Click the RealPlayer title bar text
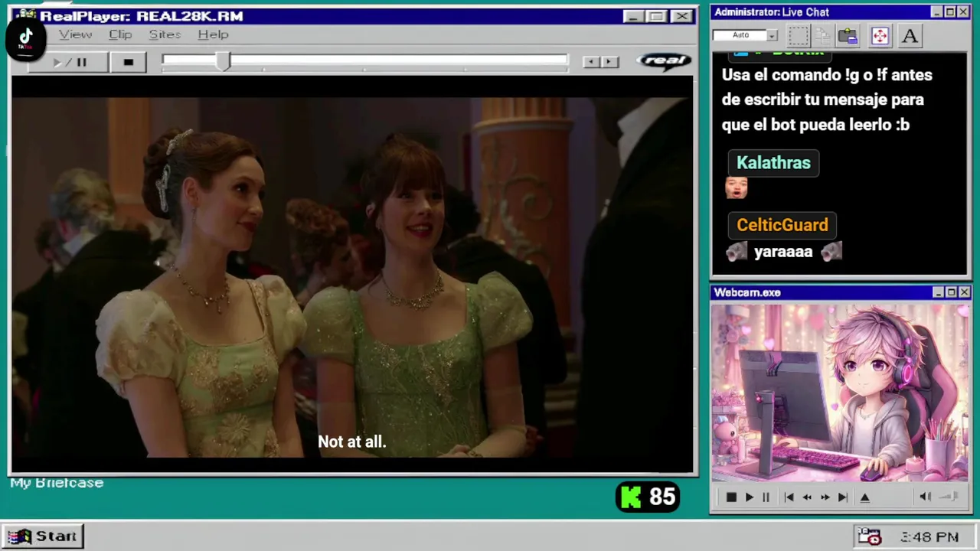Image resolution: width=980 pixels, height=551 pixels. (142, 16)
